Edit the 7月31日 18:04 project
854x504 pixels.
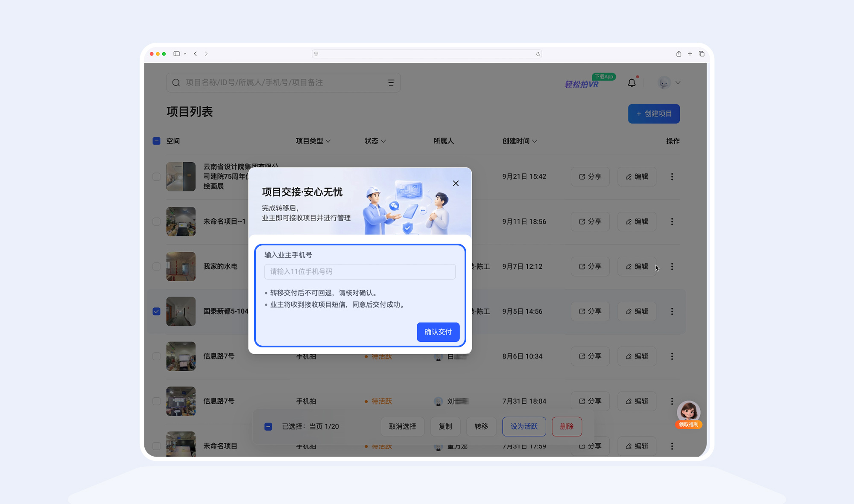pos(637,401)
